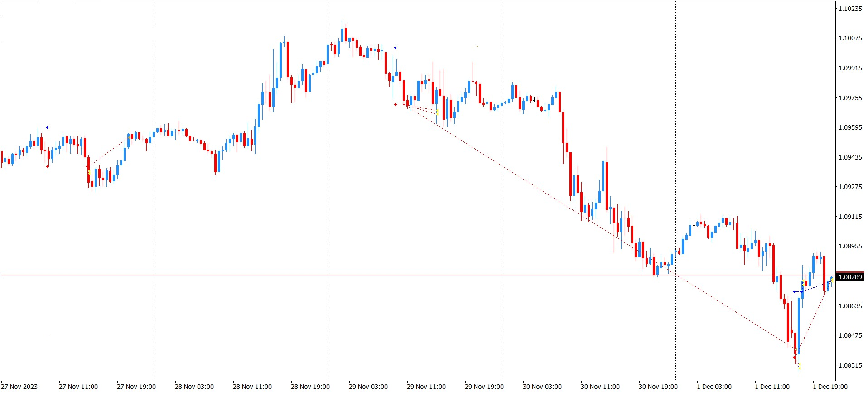Click the current price label 1.08789
Screen dimensions: 868x393
[x=850, y=277]
